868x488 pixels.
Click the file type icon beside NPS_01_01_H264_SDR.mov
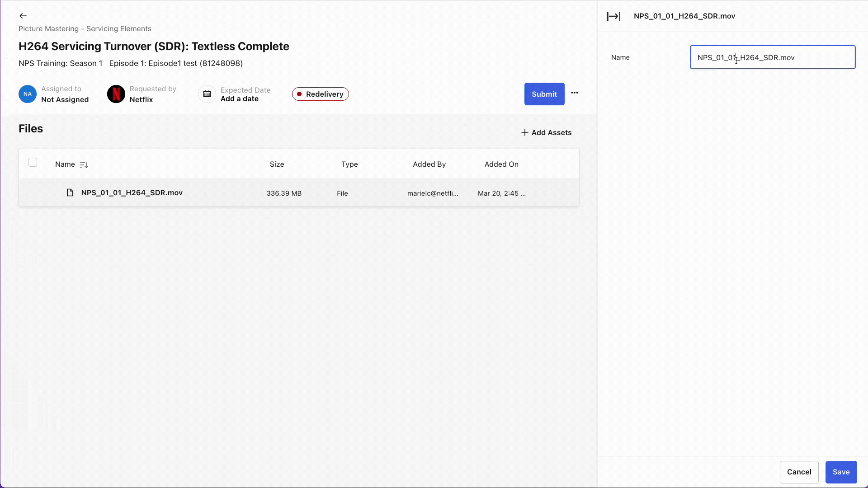[70, 192]
